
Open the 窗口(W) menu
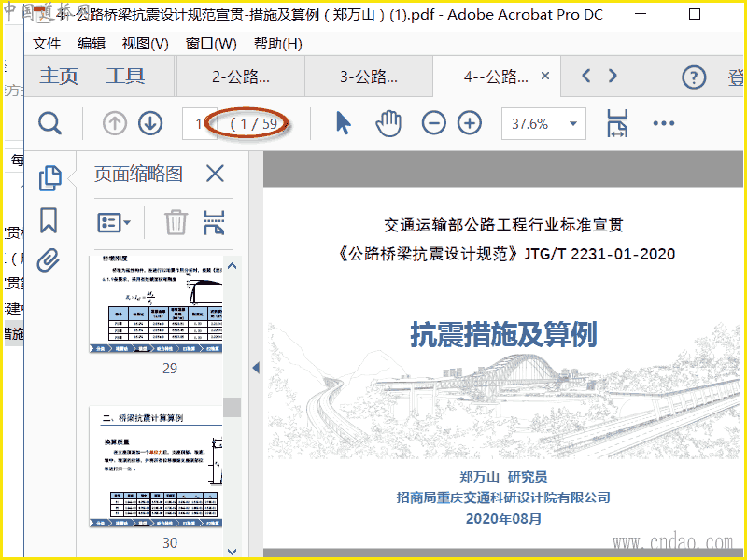(211, 44)
